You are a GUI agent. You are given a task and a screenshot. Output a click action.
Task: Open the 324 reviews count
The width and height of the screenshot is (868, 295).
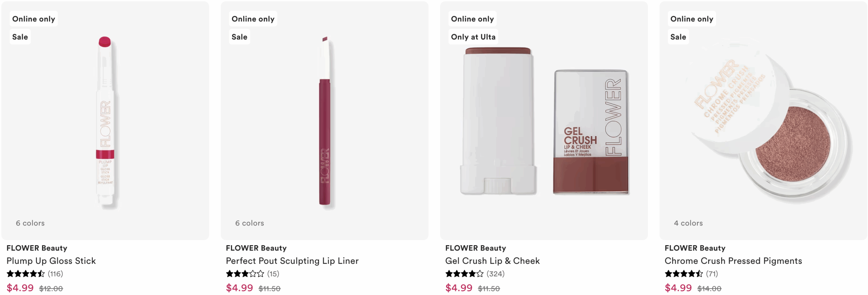click(x=495, y=274)
